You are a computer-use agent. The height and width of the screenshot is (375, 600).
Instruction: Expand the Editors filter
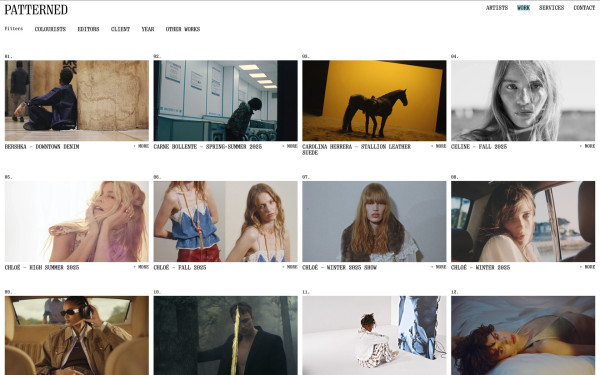(88, 29)
